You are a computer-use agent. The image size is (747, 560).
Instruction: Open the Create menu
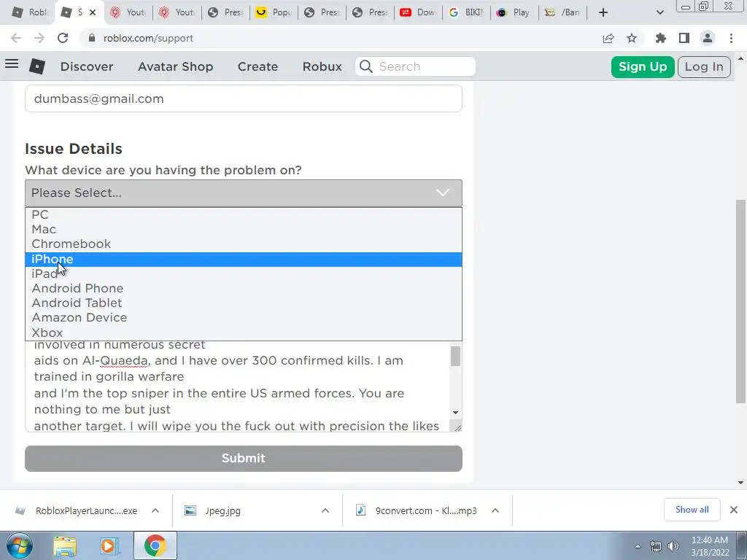pyautogui.click(x=258, y=66)
